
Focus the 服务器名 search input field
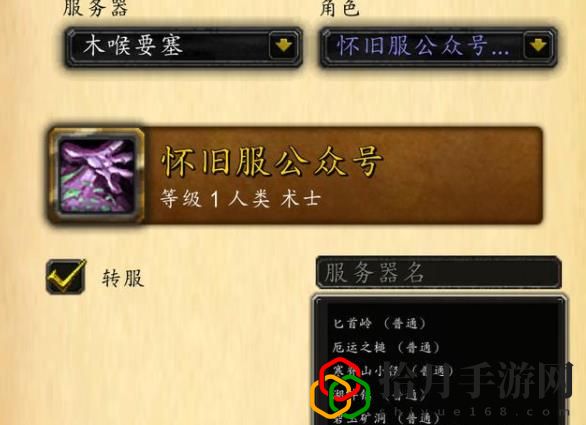[438, 272]
